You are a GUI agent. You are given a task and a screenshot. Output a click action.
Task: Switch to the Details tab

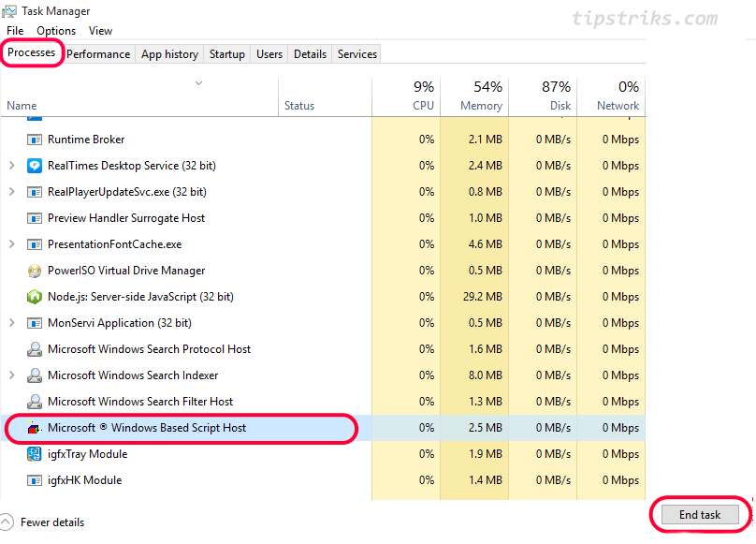pos(310,54)
